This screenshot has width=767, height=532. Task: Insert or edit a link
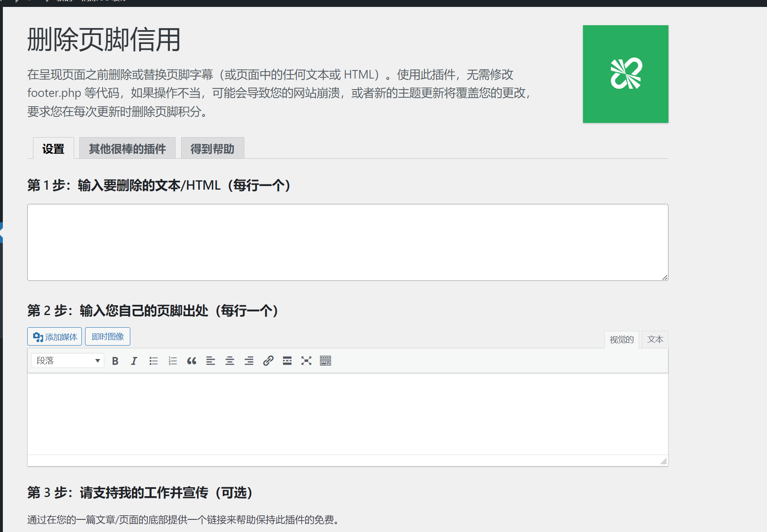coord(268,361)
